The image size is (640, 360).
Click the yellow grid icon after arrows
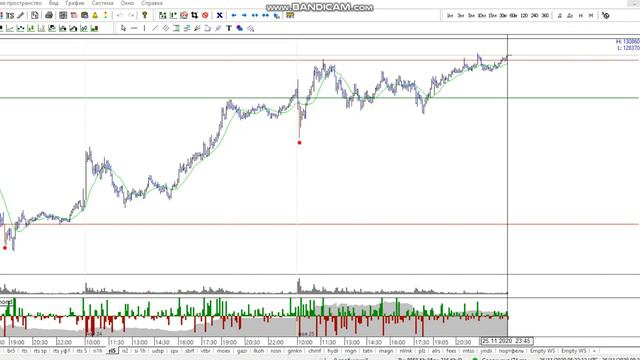pos(290,16)
